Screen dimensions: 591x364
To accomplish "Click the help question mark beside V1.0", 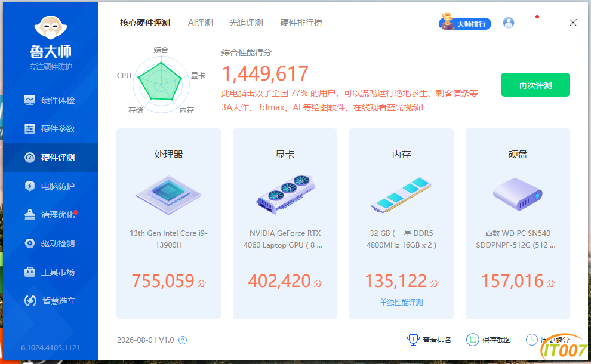I will tap(183, 340).
